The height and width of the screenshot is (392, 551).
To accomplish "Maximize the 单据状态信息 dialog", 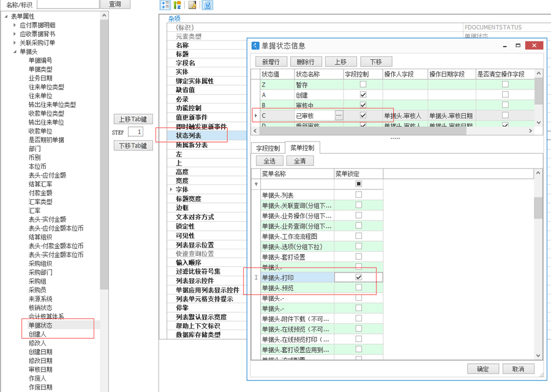I will 518,45.
